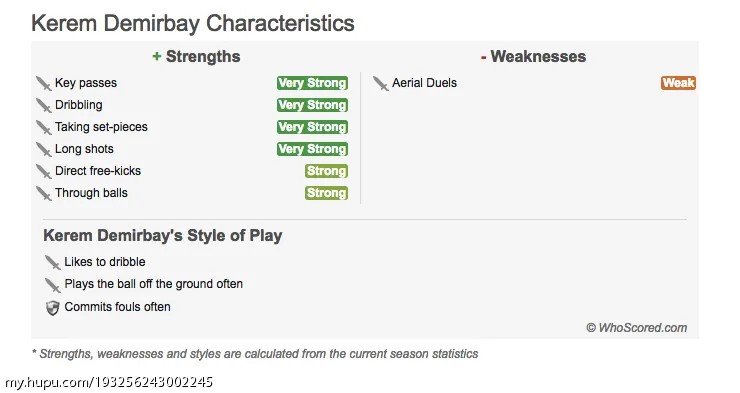Click the Very Strong badge for Long shots
Screen dimensions: 740x393
(312, 149)
